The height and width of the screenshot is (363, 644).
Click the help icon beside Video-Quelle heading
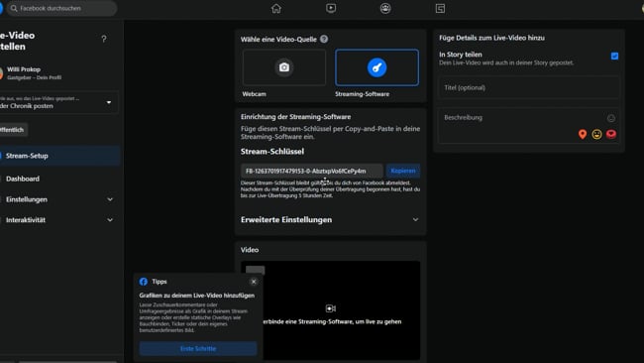(x=324, y=39)
